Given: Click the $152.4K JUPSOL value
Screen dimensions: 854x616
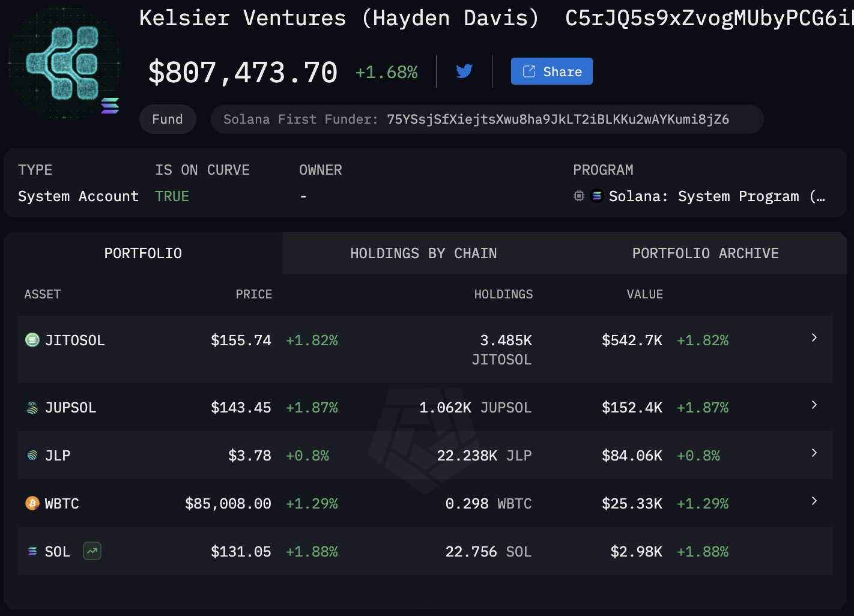Looking at the screenshot, I should click(x=632, y=408).
